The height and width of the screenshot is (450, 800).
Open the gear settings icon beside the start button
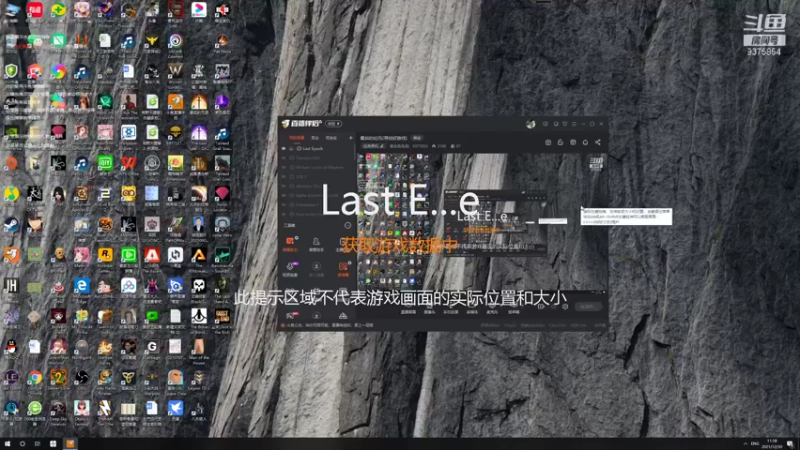point(565,307)
